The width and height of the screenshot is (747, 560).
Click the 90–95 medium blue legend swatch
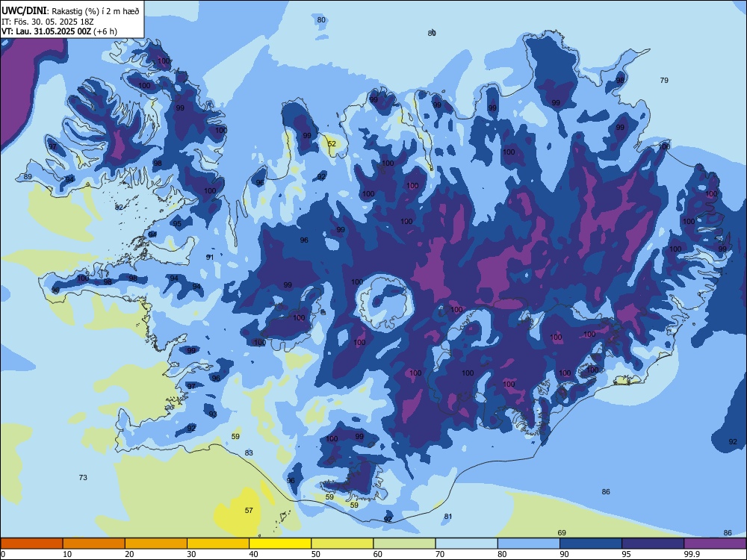[x=591, y=544]
